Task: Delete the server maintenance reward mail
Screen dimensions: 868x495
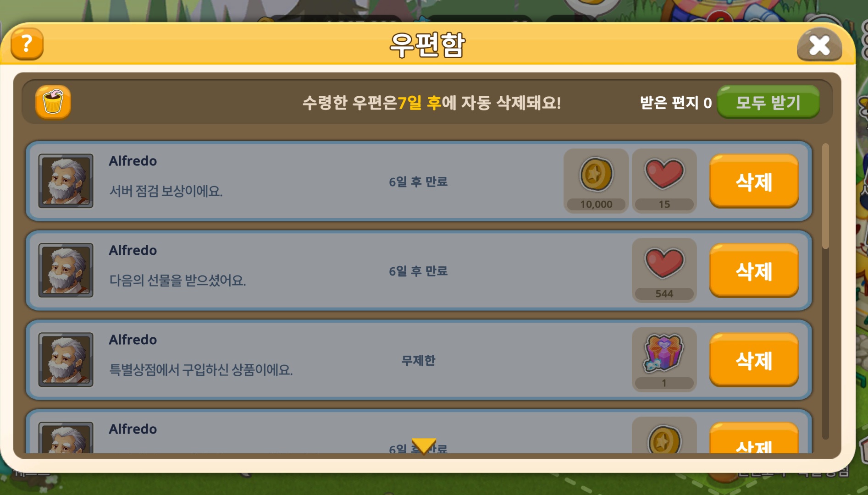Action: click(x=754, y=181)
